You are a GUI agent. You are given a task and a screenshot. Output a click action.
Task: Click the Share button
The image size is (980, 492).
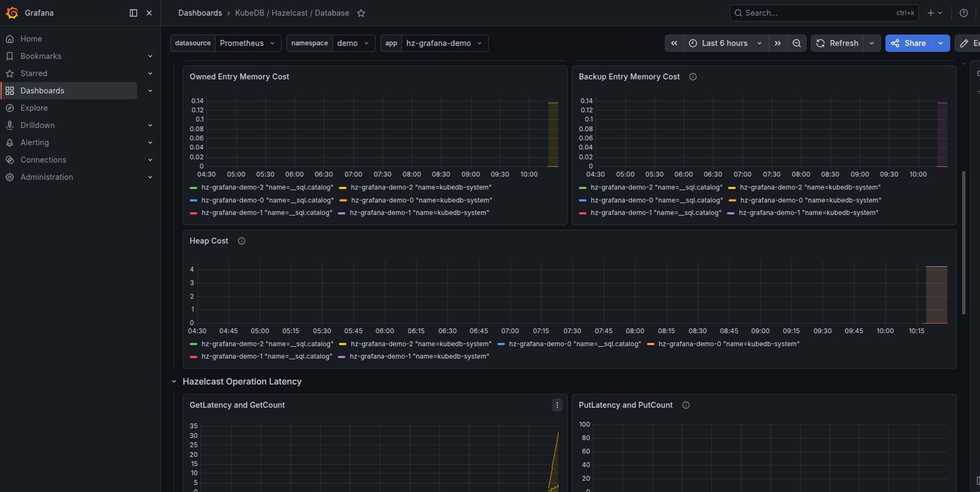908,43
